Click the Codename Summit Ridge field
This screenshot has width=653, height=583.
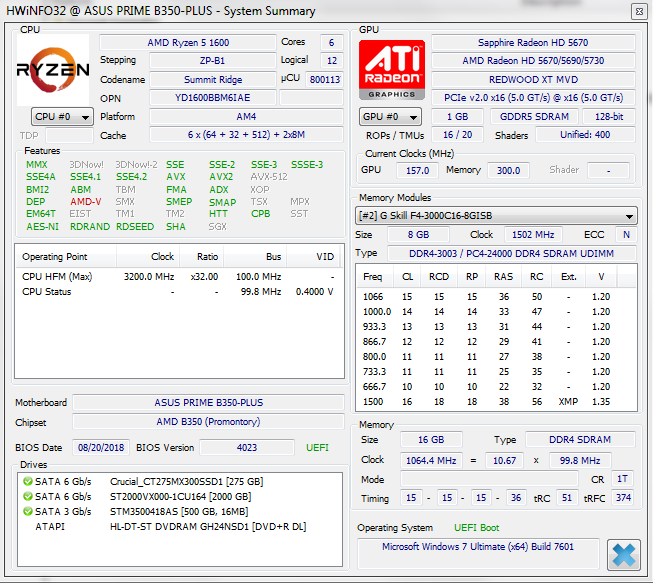click(212, 80)
